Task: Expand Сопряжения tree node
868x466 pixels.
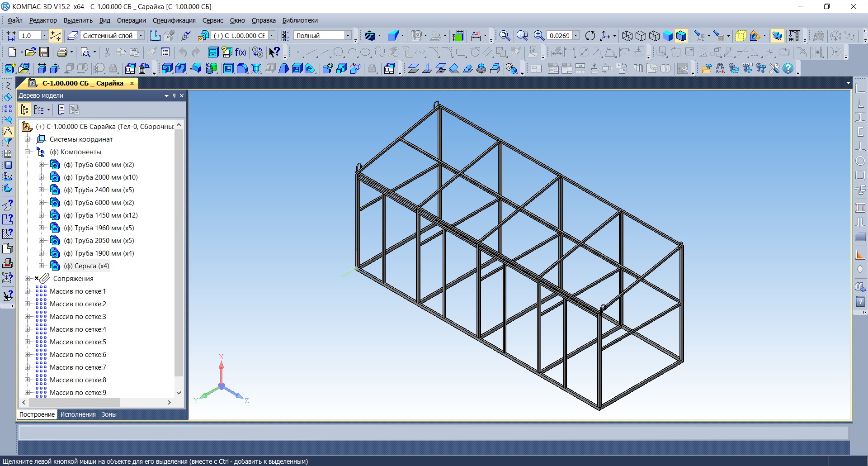Action: [x=28, y=279]
